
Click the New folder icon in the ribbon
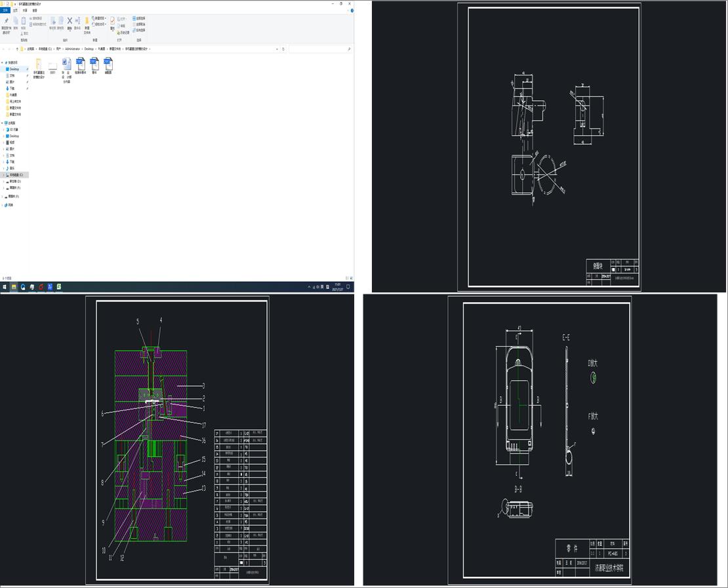tap(87, 22)
